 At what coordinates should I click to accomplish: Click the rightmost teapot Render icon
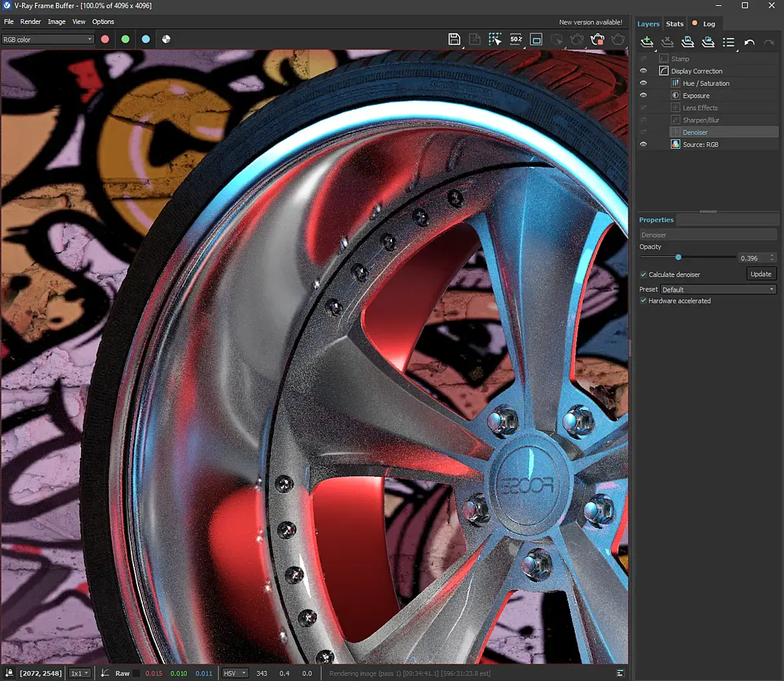point(618,39)
